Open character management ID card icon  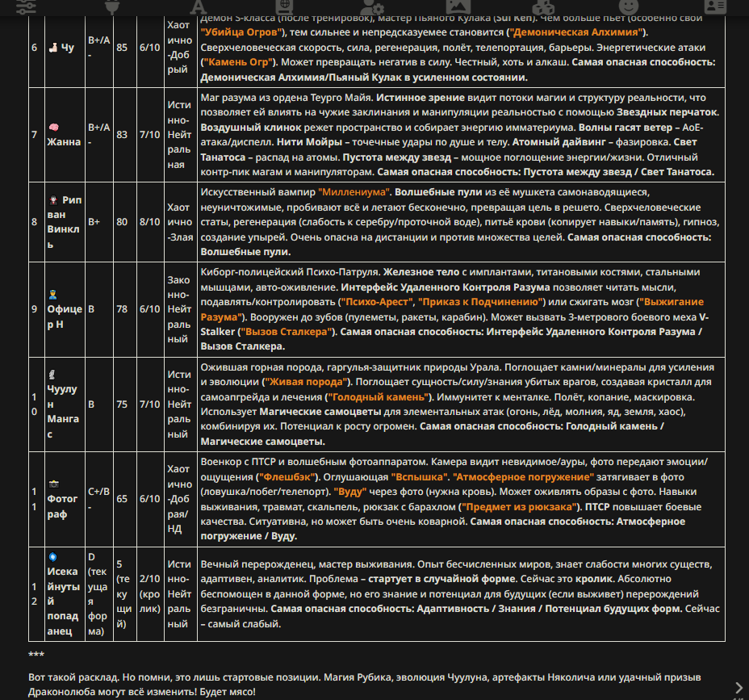coord(715,6)
